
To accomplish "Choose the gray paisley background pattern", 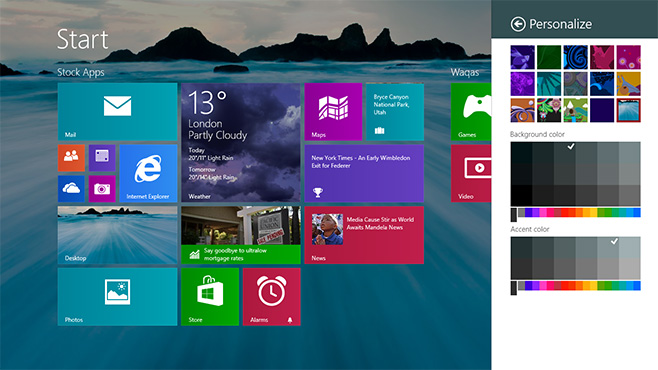I will [575, 83].
